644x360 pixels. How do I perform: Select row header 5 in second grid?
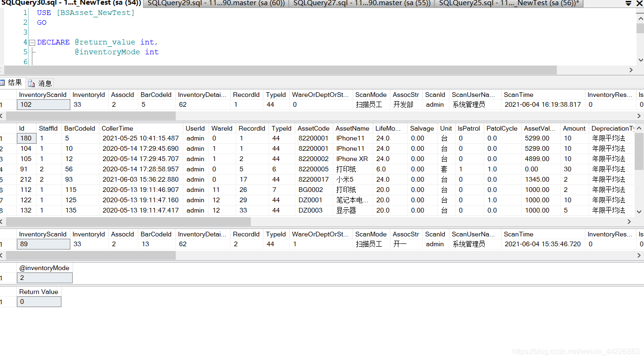click(8, 179)
